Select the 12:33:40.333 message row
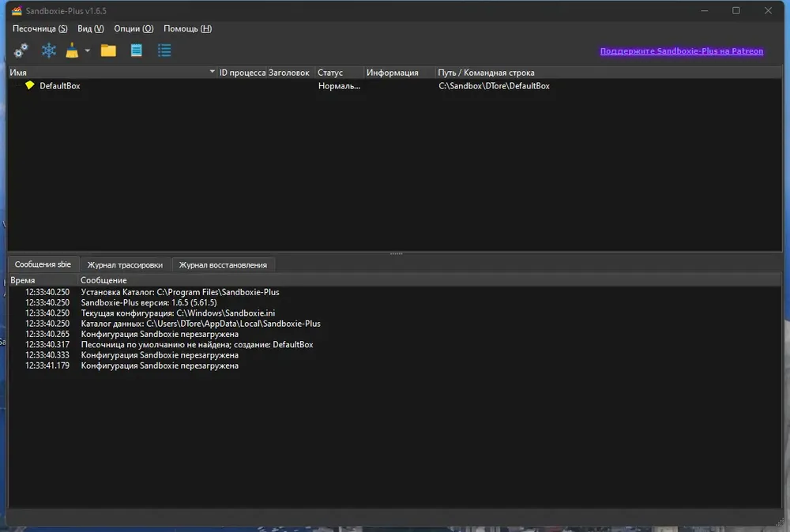This screenshot has height=532, width=790. pos(395,355)
